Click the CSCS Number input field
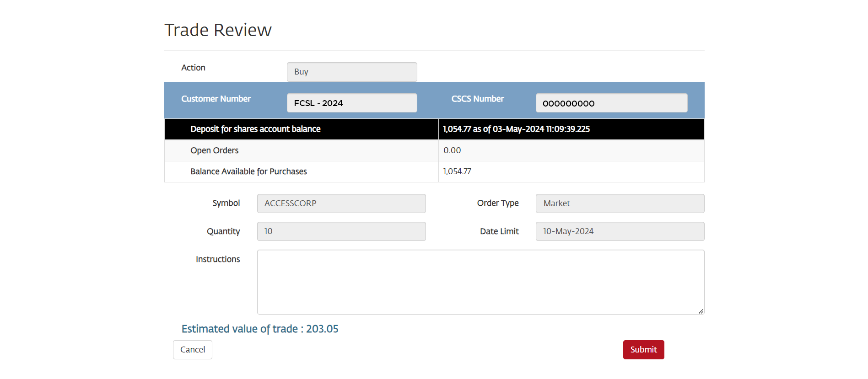The width and height of the screenshot is (868, 379). (x=611, y=103)
